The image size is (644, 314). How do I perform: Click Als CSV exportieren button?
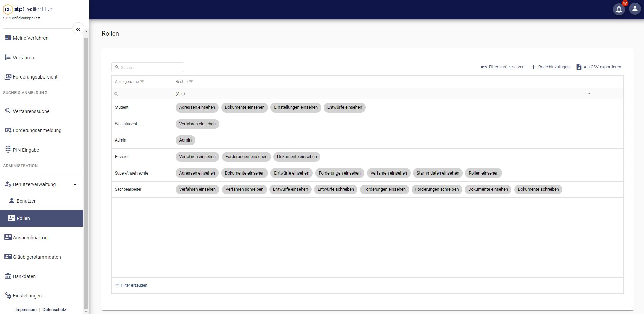pyautogui.click(x=599, y=67)
